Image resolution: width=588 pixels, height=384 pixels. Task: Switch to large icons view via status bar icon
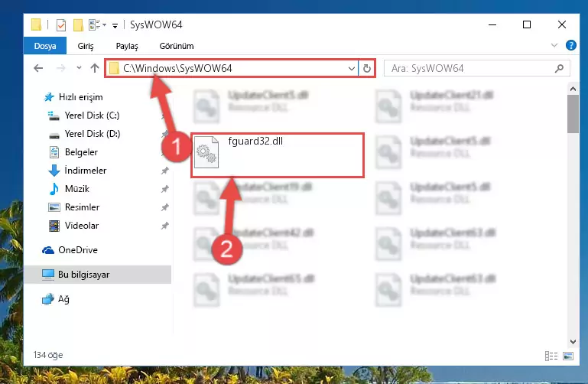tap(568, 356)
